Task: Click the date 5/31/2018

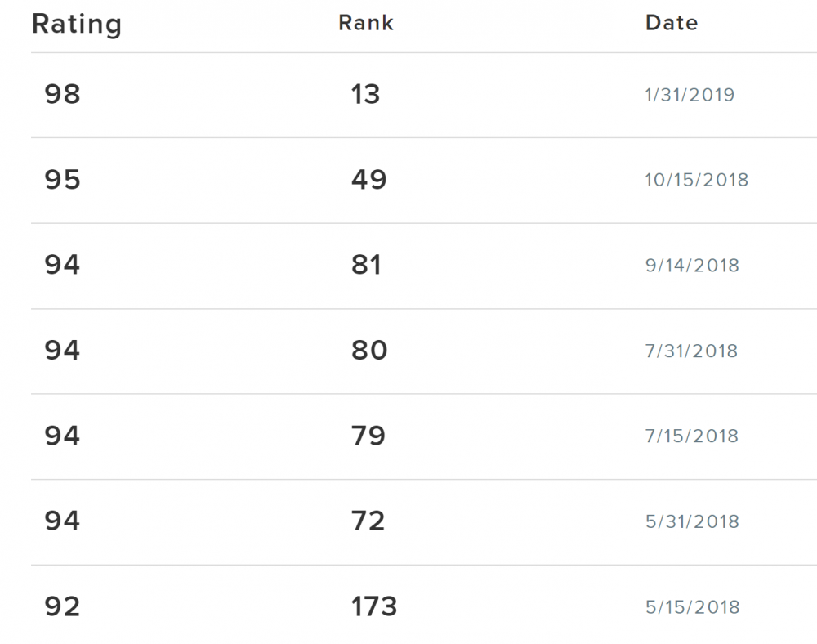Action: [x=692, y=521]
